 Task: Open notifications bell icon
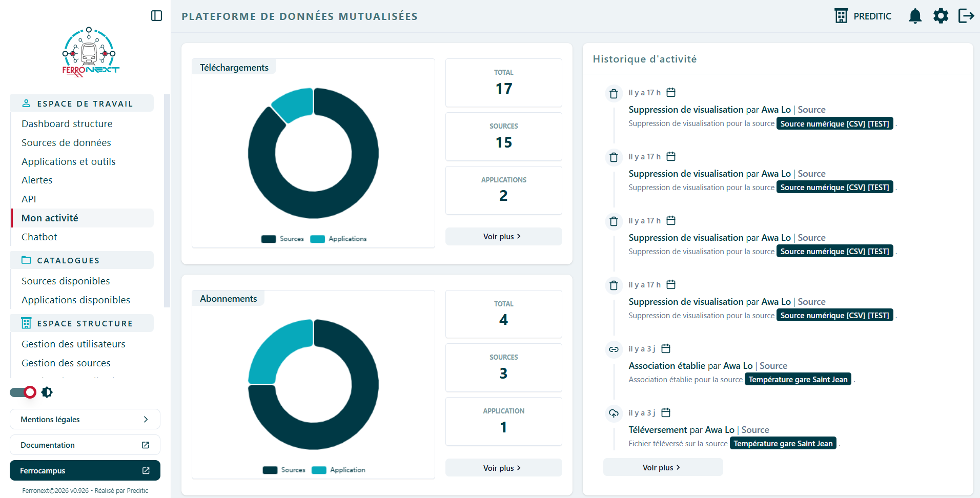coord(915,16)
